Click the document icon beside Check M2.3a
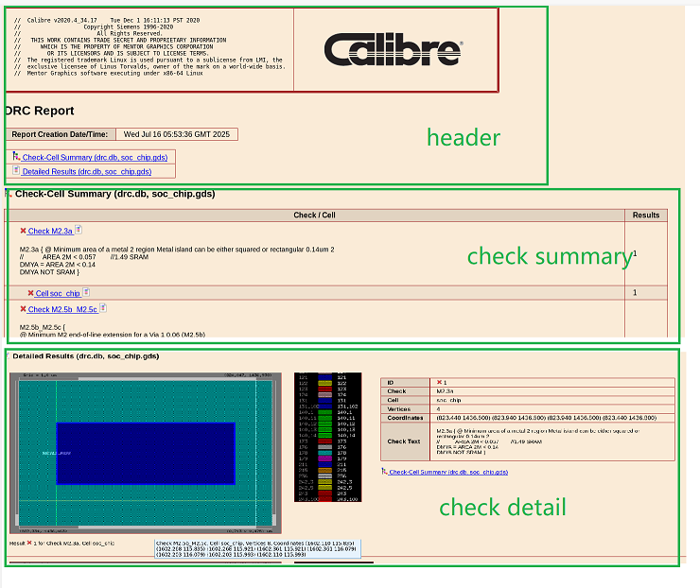This screenshot has height=588, width=700. tap(79, 230)
